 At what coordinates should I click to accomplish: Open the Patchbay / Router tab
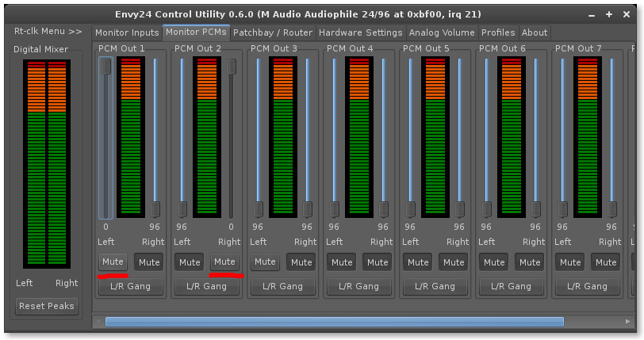coord(273,32)
